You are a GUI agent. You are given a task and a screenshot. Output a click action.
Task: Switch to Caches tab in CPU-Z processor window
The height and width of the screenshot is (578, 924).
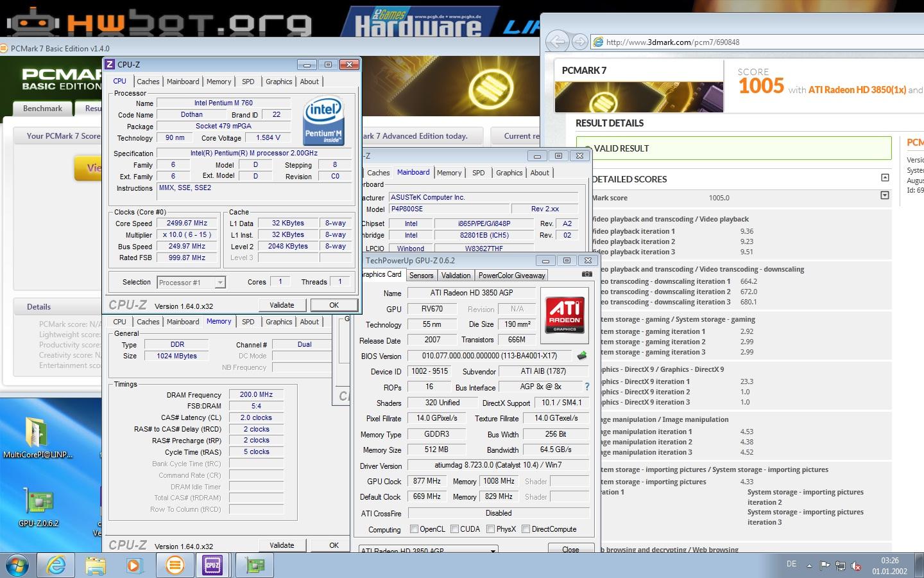(x=148, y=82)
